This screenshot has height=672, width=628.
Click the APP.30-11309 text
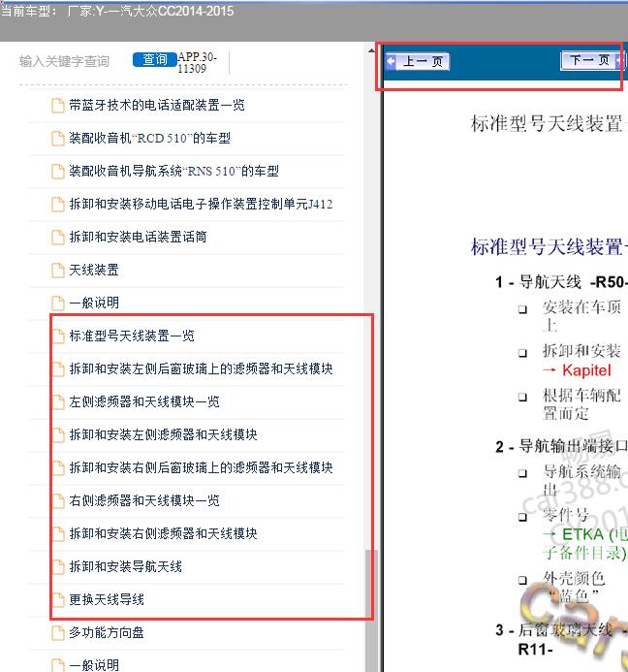click(198, 63)
